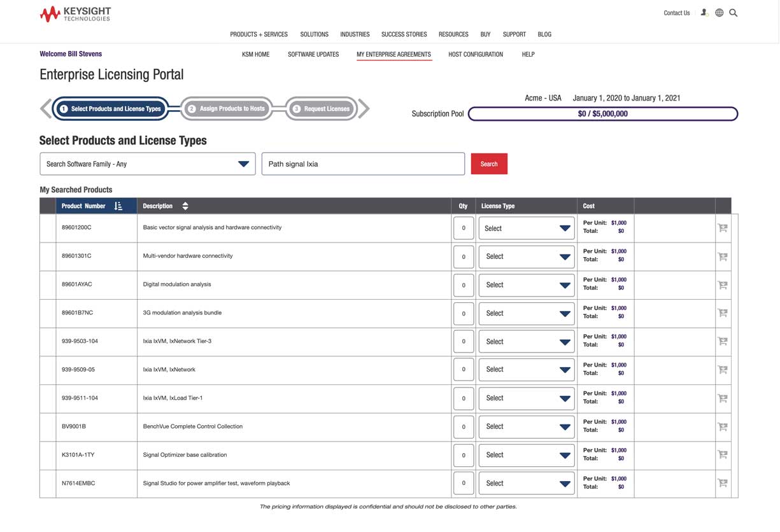Click the cart icon for product 89601200C
Screen dimensions: 780x532
(x=723, y=227)
